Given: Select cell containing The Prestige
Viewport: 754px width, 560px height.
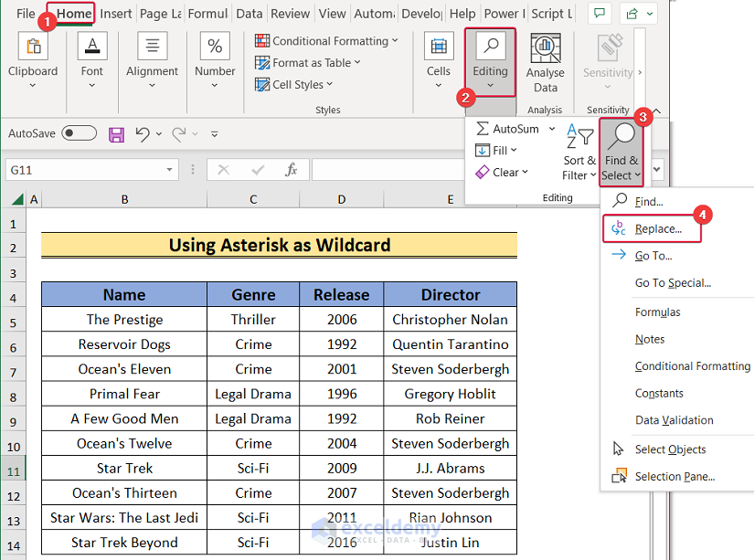Looking at the screenshot, I should click(x=124, y=320).
